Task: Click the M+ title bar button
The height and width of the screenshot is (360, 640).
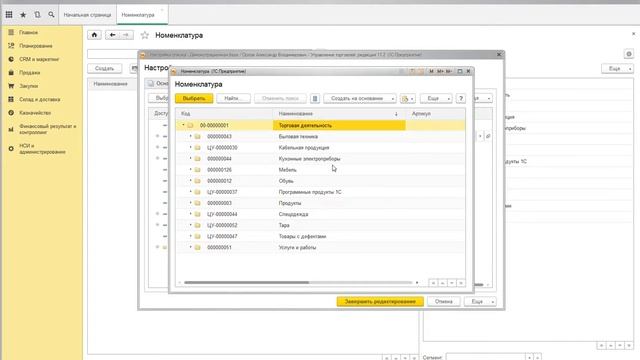Action: point(440,71)
